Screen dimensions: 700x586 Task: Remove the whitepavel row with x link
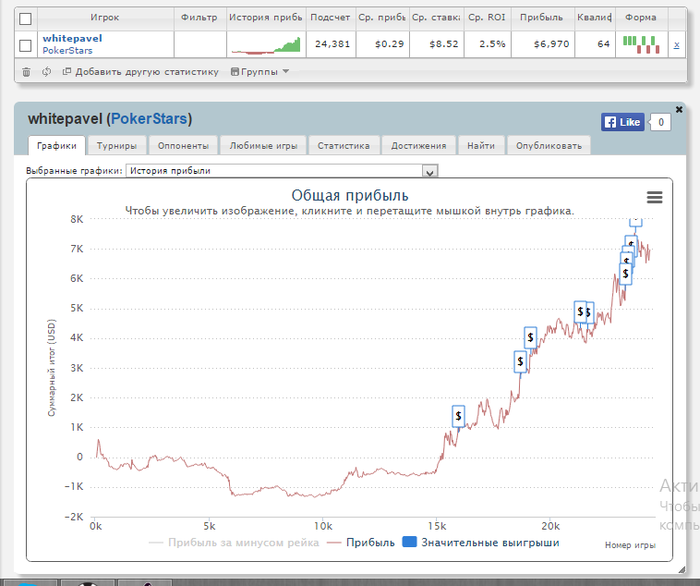tap(677, 44)
